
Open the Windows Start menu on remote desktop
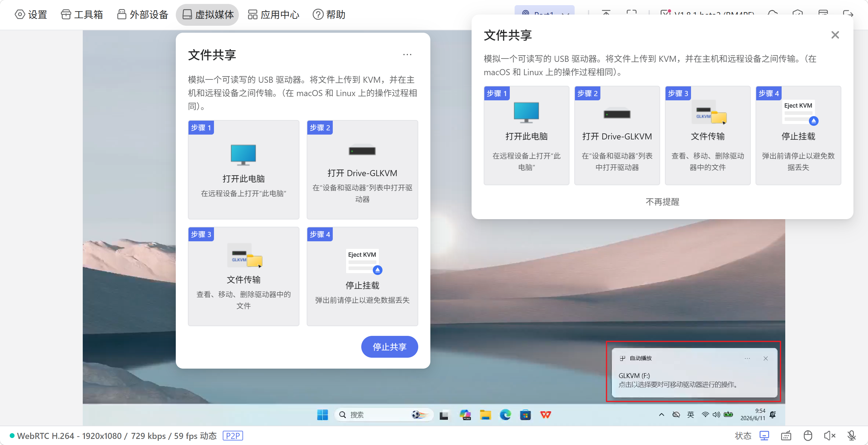[x=322, y=415]
